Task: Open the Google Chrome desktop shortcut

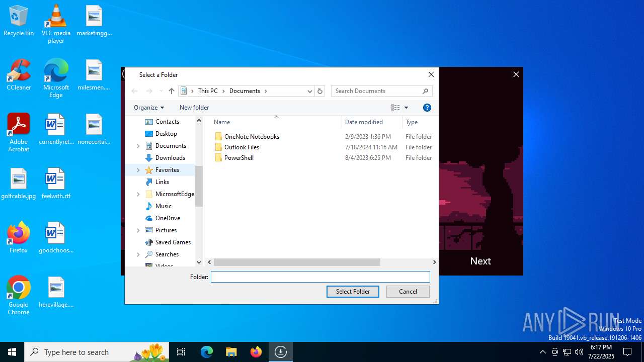Action: 19,296
